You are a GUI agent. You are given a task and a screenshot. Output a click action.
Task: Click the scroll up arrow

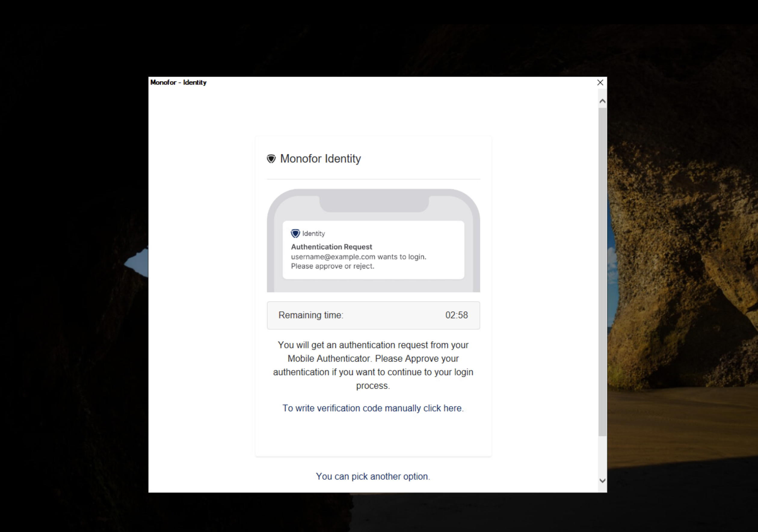click(602, 101)
